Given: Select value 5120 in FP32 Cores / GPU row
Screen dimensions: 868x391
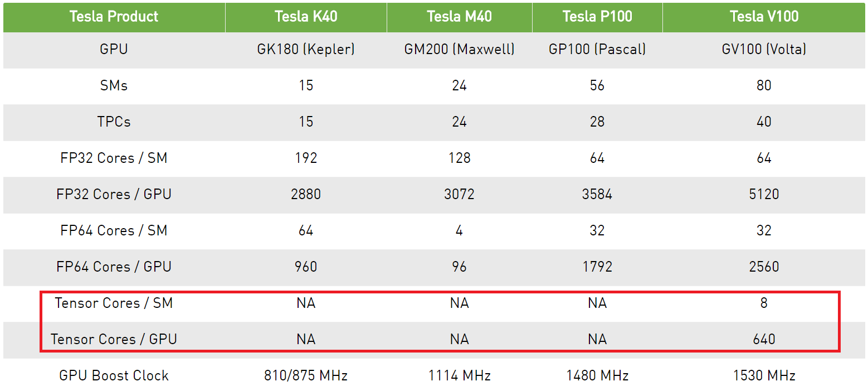Looking at the screenshot, I should click(764, 195).
